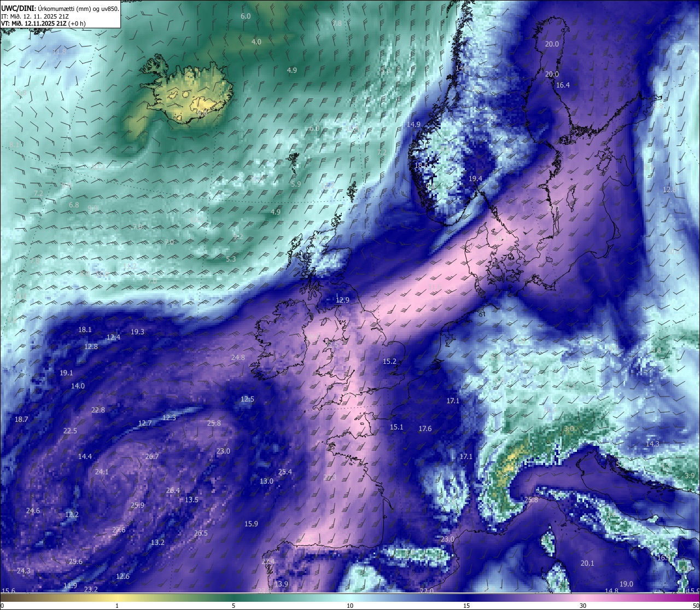Viewport: 700px width, 610px height.
Task: Click the 15.9 value on the map
Action: 251,524
